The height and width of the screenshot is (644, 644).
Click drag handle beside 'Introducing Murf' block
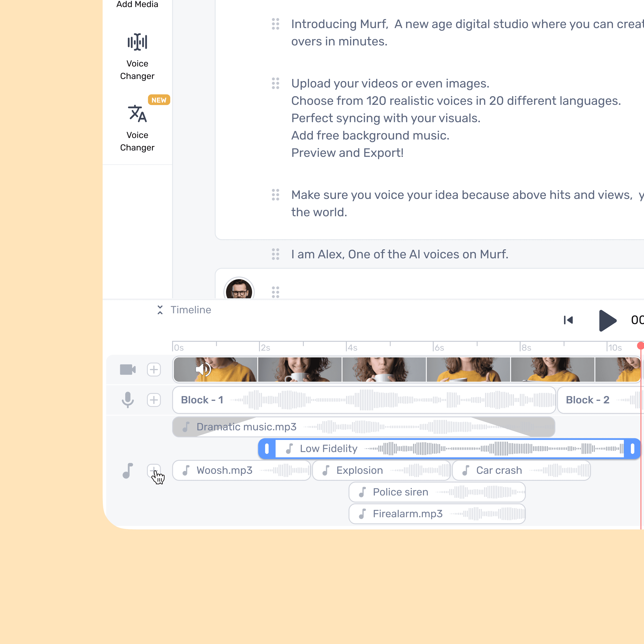[275, 24]
